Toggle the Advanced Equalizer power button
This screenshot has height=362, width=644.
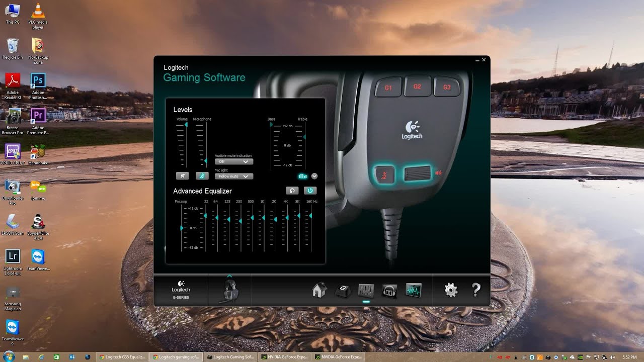[309, 191]
